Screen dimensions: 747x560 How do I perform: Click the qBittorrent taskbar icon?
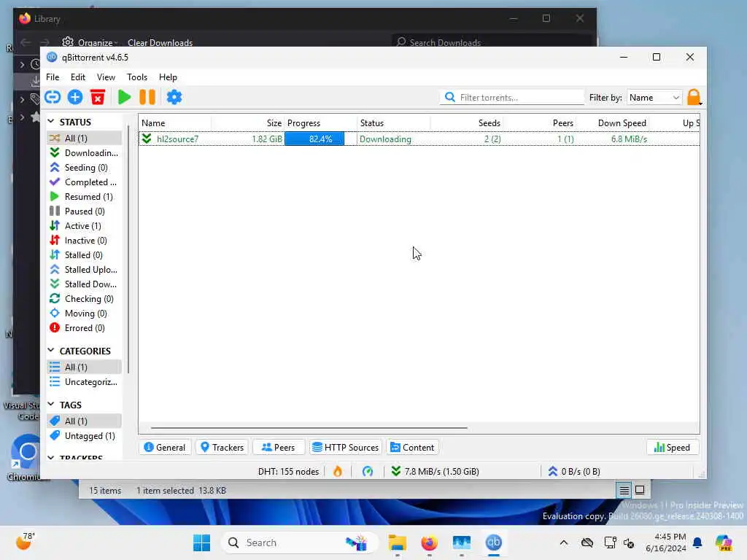pyautogui.click(x=494, y=542)
